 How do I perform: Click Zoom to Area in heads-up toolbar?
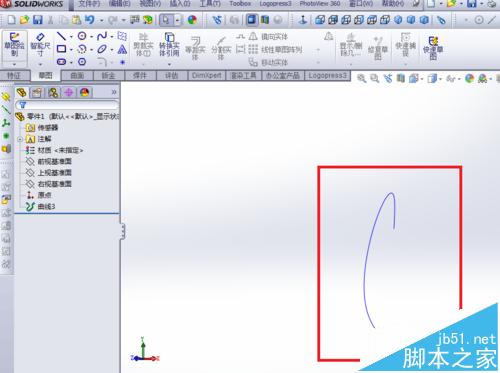point(375,79)
